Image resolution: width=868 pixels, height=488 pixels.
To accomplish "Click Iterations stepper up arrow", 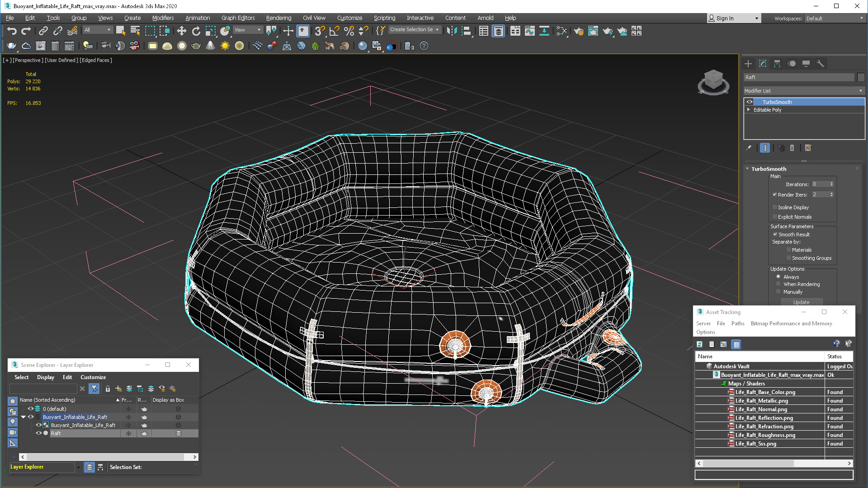I will click(x=832, y=183).
